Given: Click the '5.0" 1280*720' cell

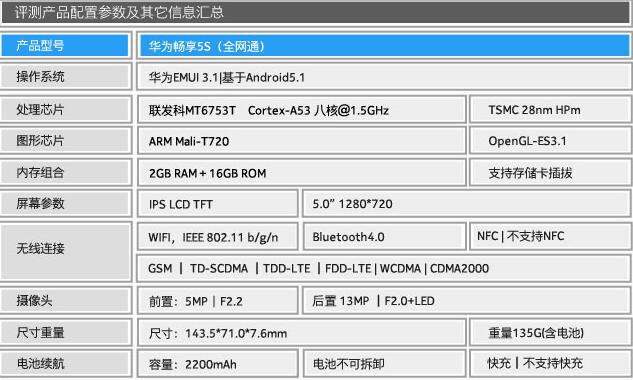Looking at the screenshot, I should click(x=467, y=204).
